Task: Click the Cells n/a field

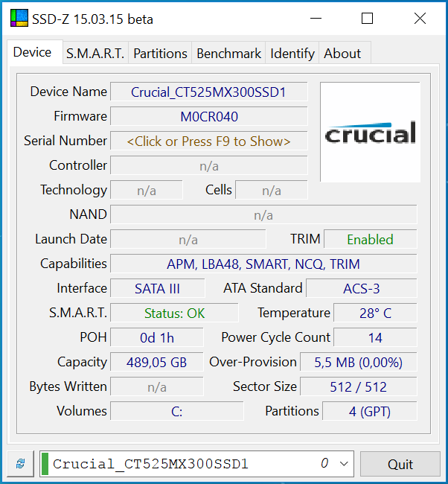Action: pos(272,190)
